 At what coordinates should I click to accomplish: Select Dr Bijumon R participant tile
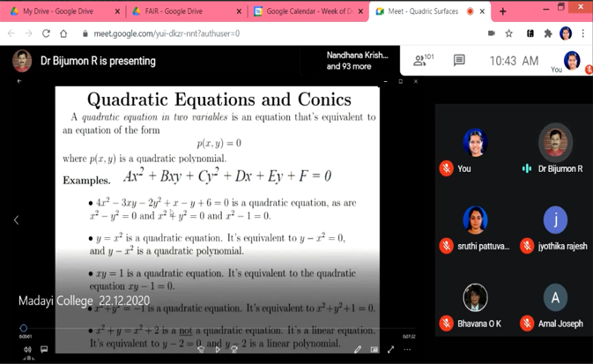(x=555, y=148)
